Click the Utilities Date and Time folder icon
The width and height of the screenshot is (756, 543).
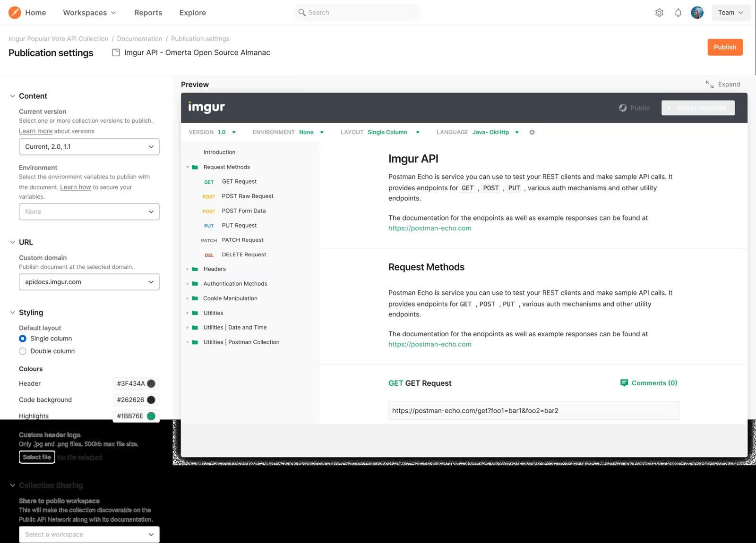[x=195, y=328]
